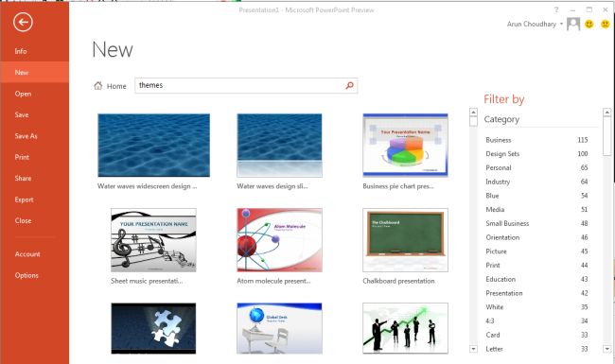Click the category list scrollbar thumb
The height and width of the screenshot is (364, 615).
[606, 136]
